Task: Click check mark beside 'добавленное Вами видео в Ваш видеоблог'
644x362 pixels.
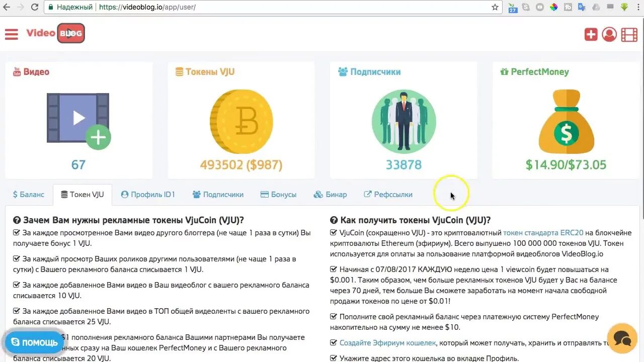Action: [17, 285]
